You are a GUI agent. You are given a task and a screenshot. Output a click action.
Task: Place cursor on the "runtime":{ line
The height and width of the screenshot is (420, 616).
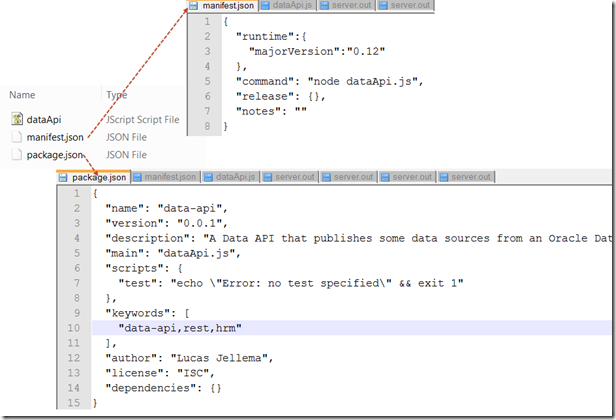[x=271, y=37]
